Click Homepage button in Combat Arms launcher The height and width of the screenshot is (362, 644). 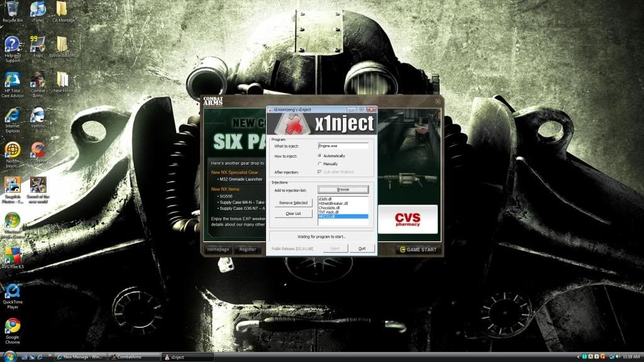click(218, 249)
